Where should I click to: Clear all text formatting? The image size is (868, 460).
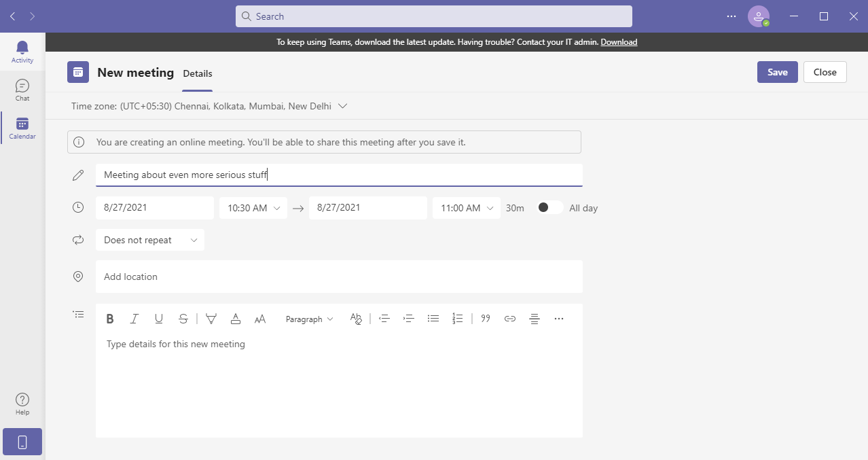click(356, 319)
